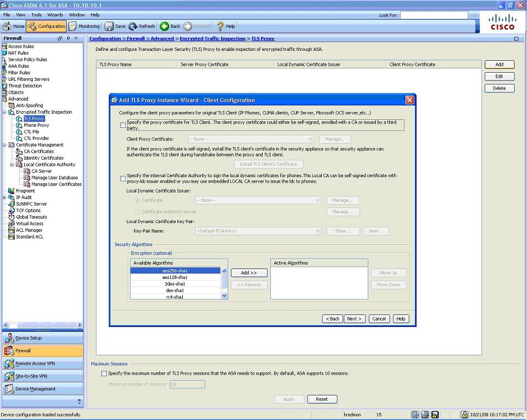This screenshot has height=420, width=527.
Task: Click Available Algorithms scrollbar up arrow
Action: point(224,271)
